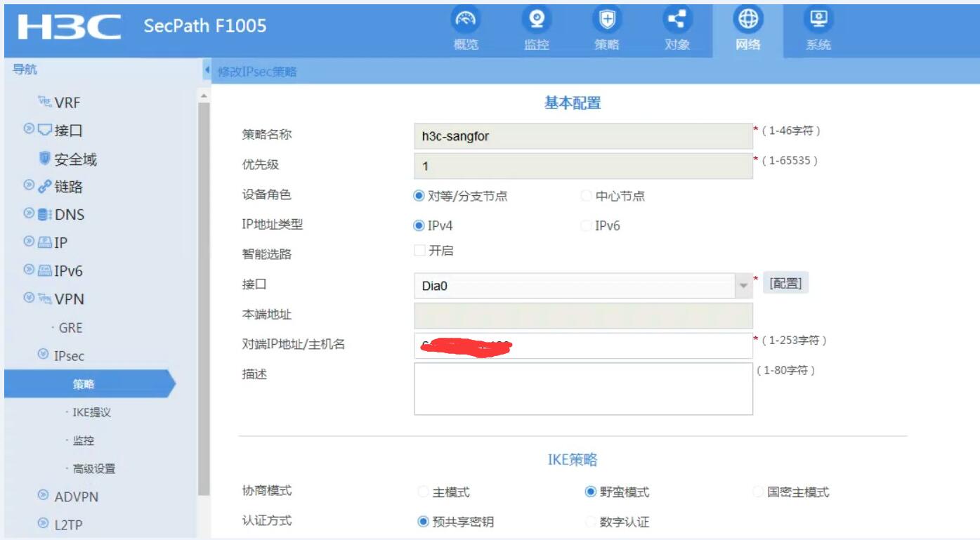Open the 监控 monitoring icon
980x540 pixels.
pyautogui.click(x=537, y=20)
